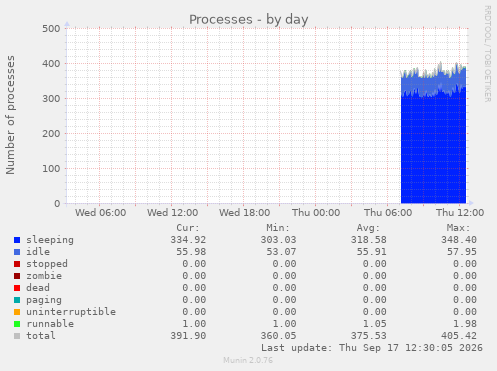
Task: Select the 'stopped' legend label
Action: [47, 264]
